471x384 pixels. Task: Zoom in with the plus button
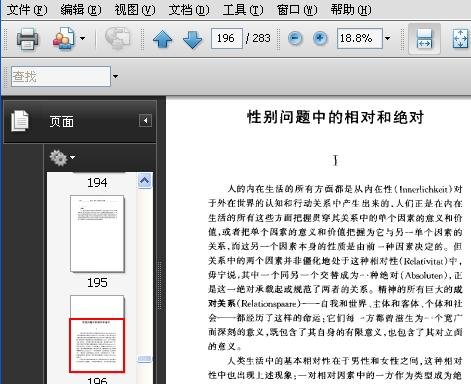click(320, 38)
